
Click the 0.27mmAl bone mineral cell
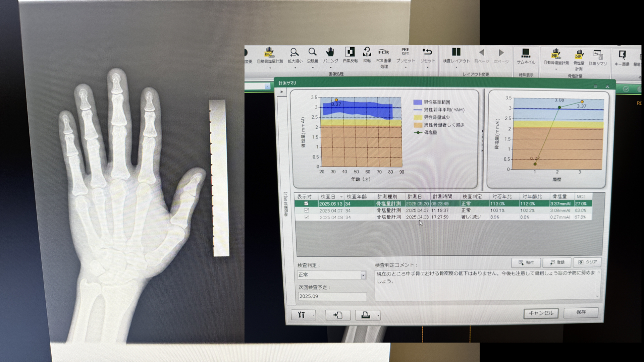click(560, 217)
